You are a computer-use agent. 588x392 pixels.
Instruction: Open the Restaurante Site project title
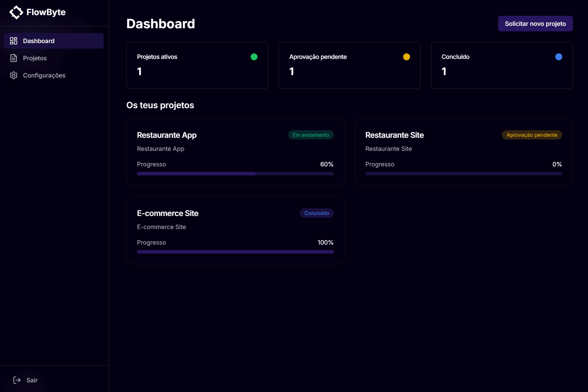tap(395, 135)
